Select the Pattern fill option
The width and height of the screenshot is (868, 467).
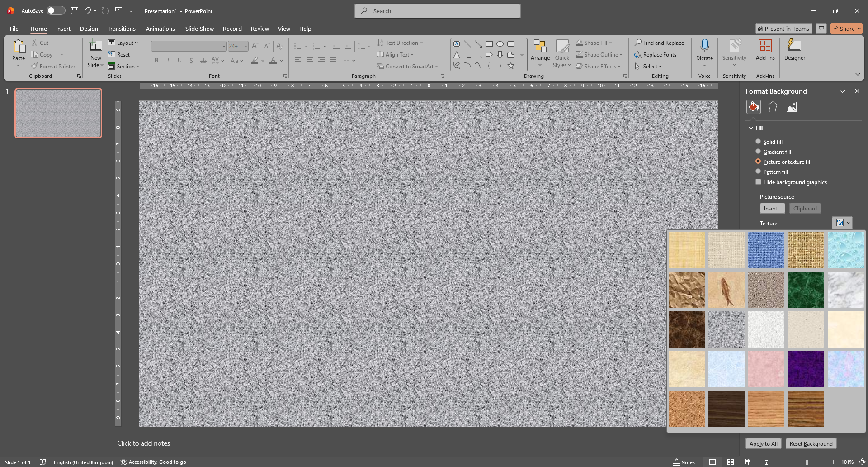772,172
